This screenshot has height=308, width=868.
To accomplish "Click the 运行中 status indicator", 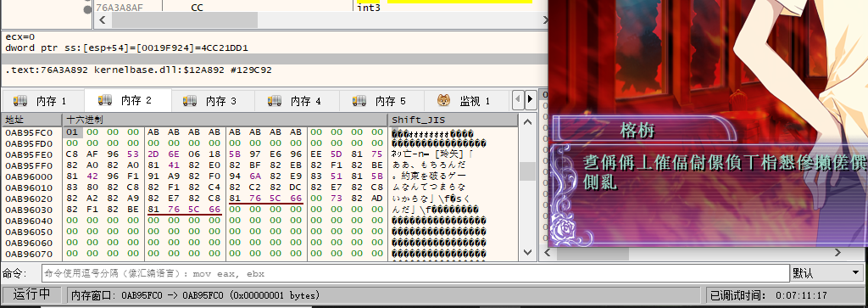I will point(32,294).
